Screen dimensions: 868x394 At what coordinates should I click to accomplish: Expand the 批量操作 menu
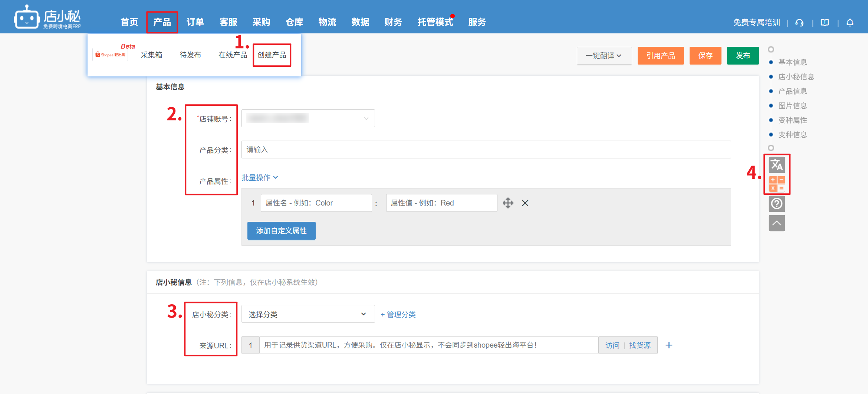click(260, 178)
